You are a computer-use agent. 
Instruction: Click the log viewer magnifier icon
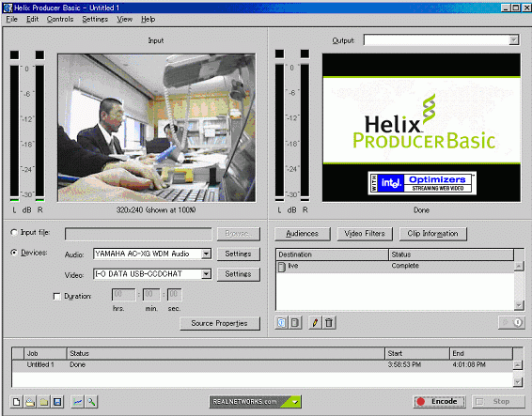click(x=91, y=402)
